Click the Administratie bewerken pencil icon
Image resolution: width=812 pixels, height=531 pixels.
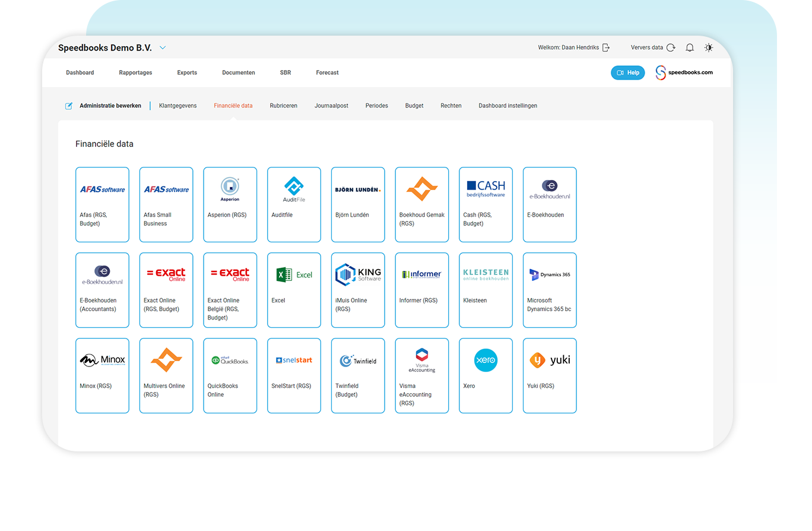pyautogui.click(x=69, y=106)
